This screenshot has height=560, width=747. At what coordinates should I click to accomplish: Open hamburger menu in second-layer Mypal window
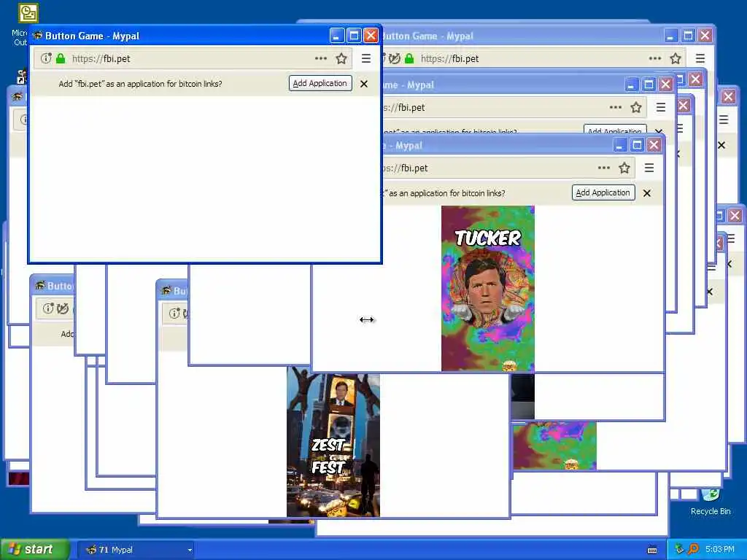pos(660,107)
